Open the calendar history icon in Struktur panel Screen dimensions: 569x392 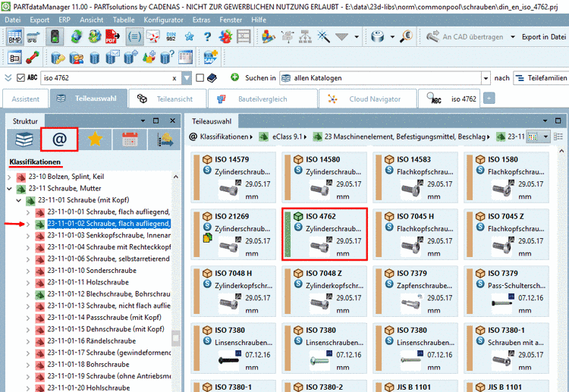(130, 140)
